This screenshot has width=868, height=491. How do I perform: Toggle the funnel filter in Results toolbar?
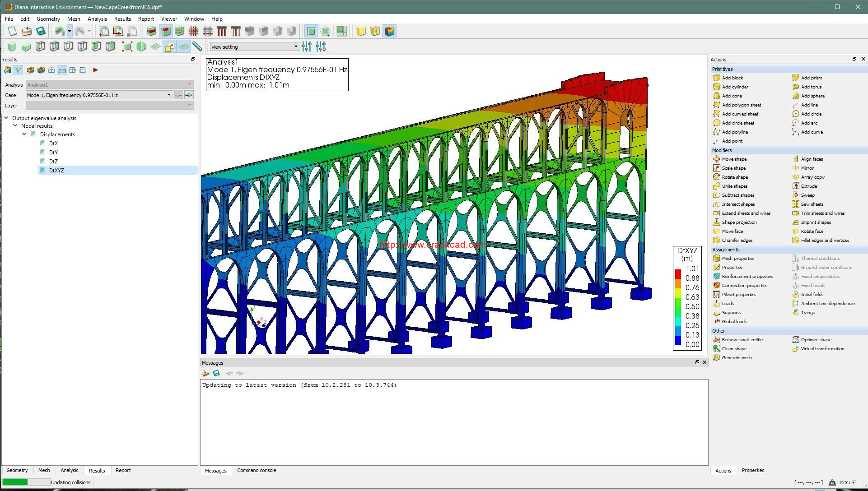click(18, 70)
